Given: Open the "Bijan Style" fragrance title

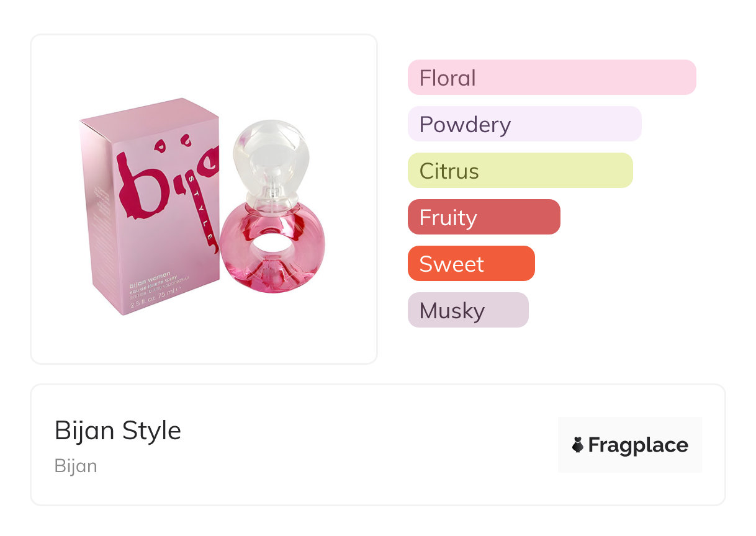Looking at the screenshot, I should click(x=118, y=430).
